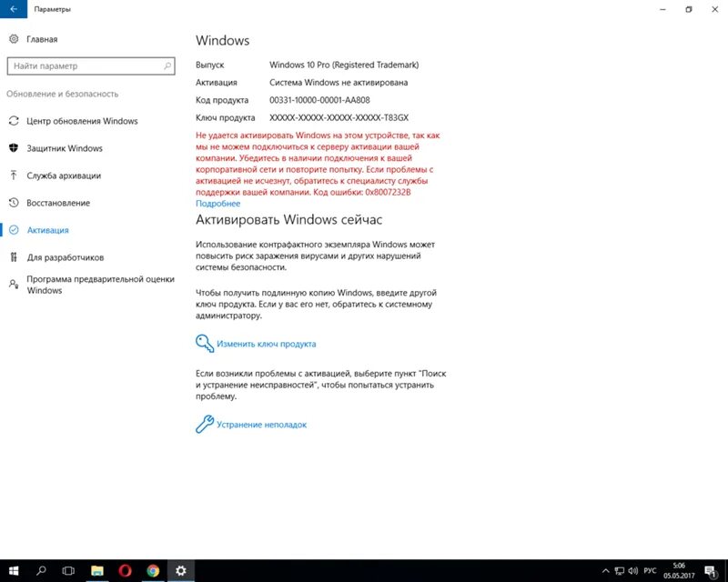This screenshot has width=728, height=582.
Task: Follow the Подробнее link
Action: point(217,204)
